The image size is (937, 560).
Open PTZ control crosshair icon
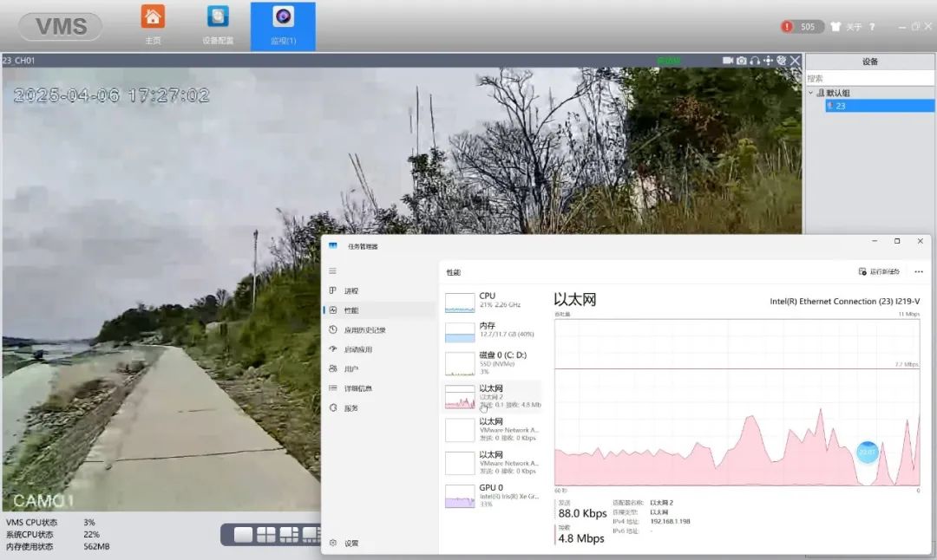(x=768, y=61)
